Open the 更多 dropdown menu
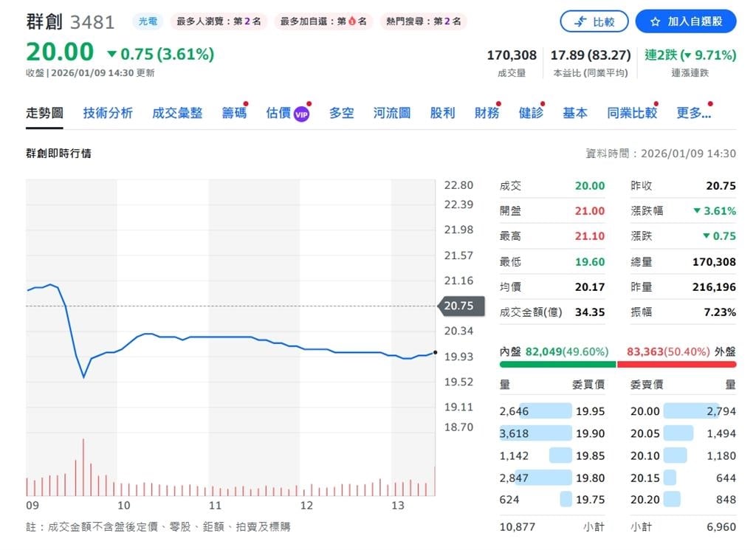This screenshot has height=550, width=756. pos(693,113)
